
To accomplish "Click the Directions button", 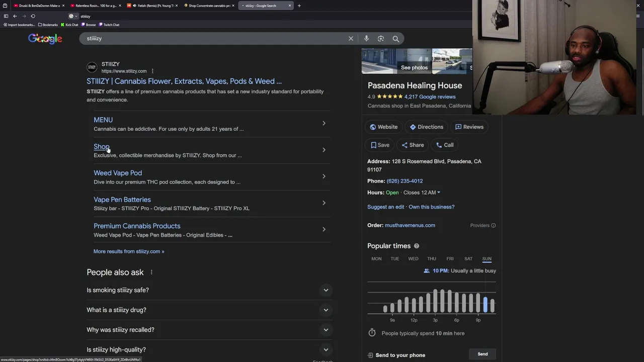I will pos(426,127).
